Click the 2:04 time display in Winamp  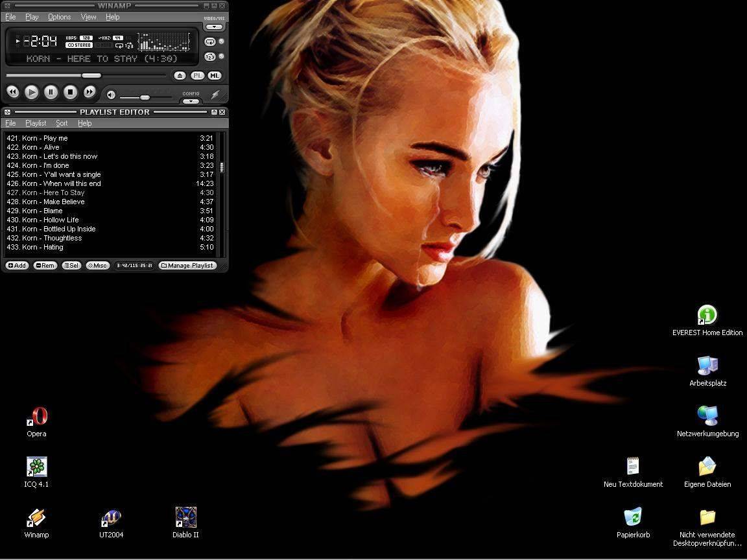tap(41, 41)
